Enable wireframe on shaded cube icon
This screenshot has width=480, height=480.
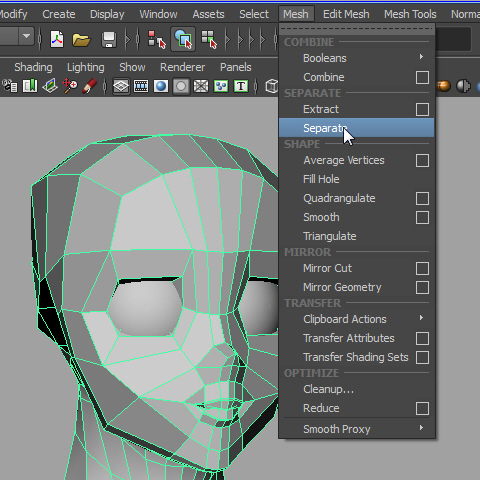[x=272, y=86]
